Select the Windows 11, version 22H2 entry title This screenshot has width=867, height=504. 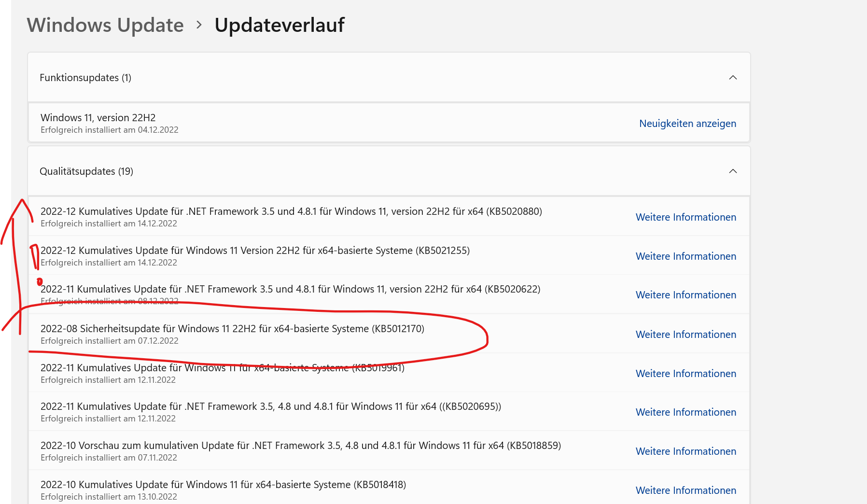[x=98, y=118]
